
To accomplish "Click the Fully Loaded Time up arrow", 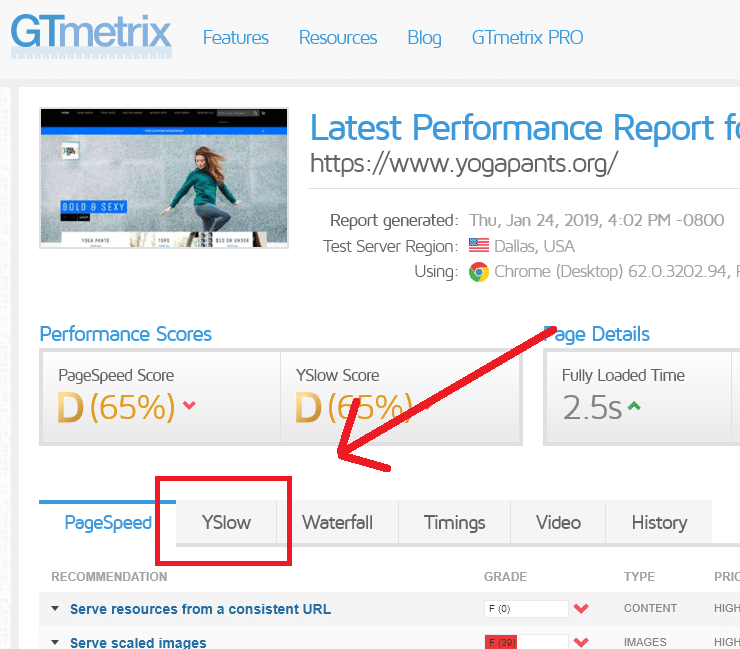I will pos(634,405).
